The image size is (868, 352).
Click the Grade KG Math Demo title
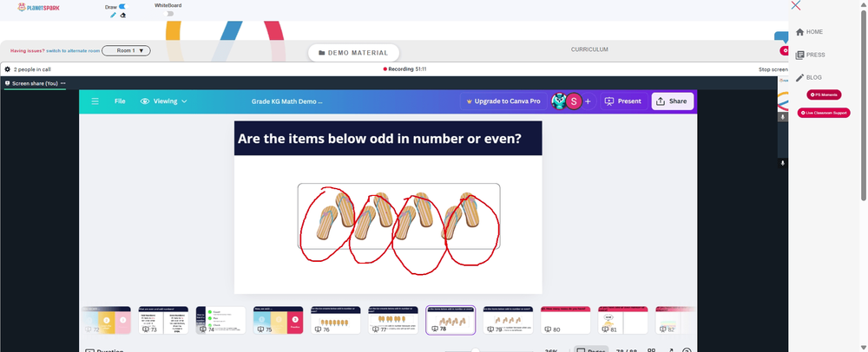coord(286,101)
